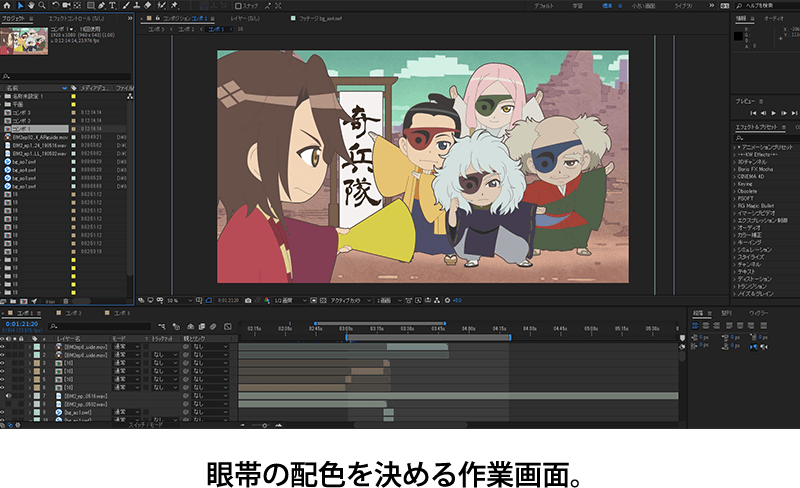Hide layer 4 with its eye icon

tap(3, 371)
